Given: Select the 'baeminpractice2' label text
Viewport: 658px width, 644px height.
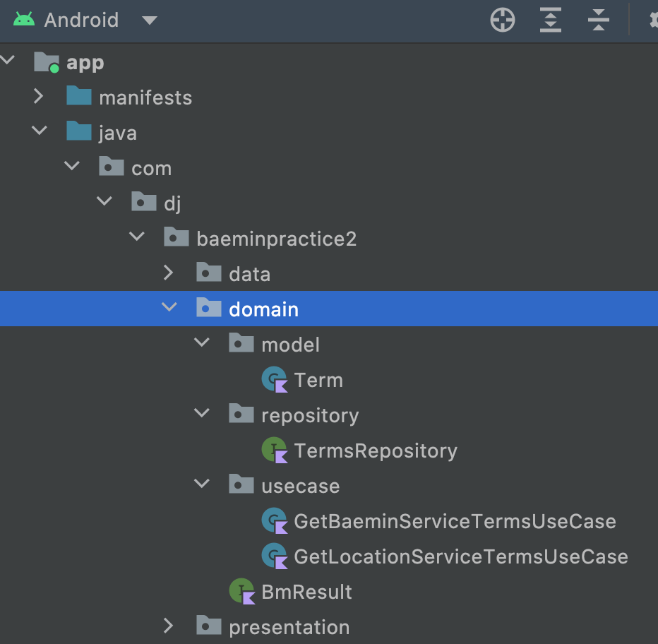Looking at the screenshot, I should coord(276,239).
